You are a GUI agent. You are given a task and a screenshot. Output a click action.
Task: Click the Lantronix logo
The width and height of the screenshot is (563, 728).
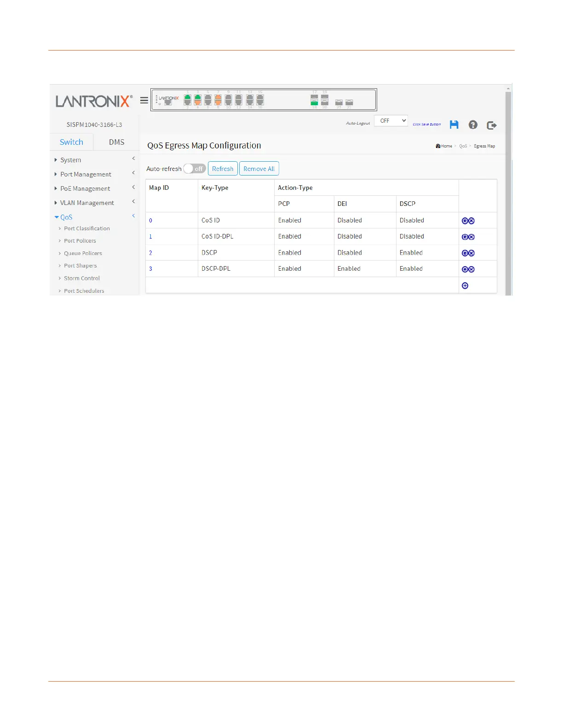[94, 101]
